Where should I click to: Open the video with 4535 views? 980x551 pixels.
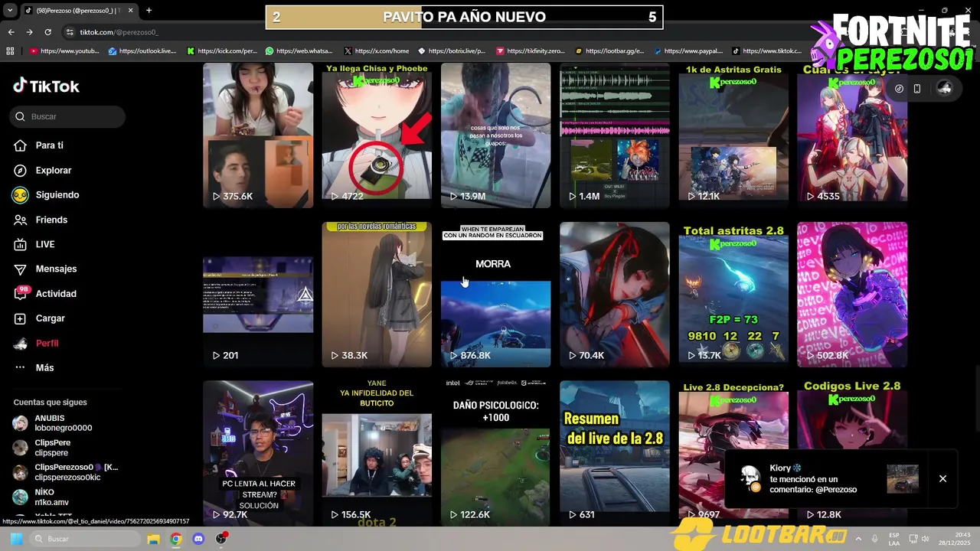click(x=852, y=135)
